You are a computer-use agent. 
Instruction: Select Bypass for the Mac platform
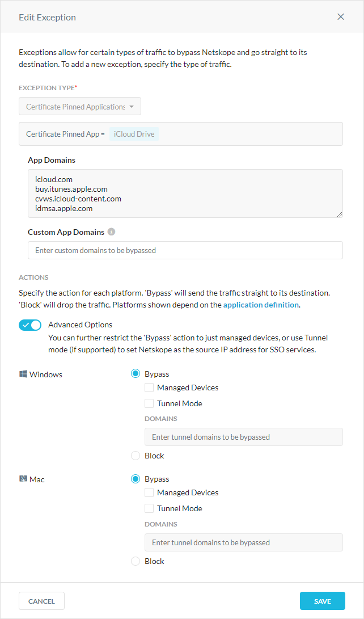click(x=135, y=479)
